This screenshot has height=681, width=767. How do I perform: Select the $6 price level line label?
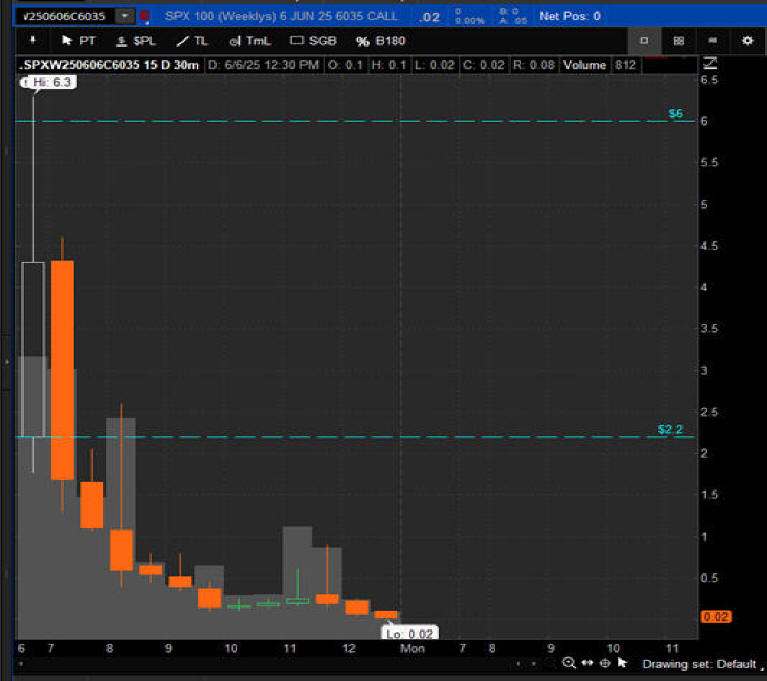pos(676,114)
